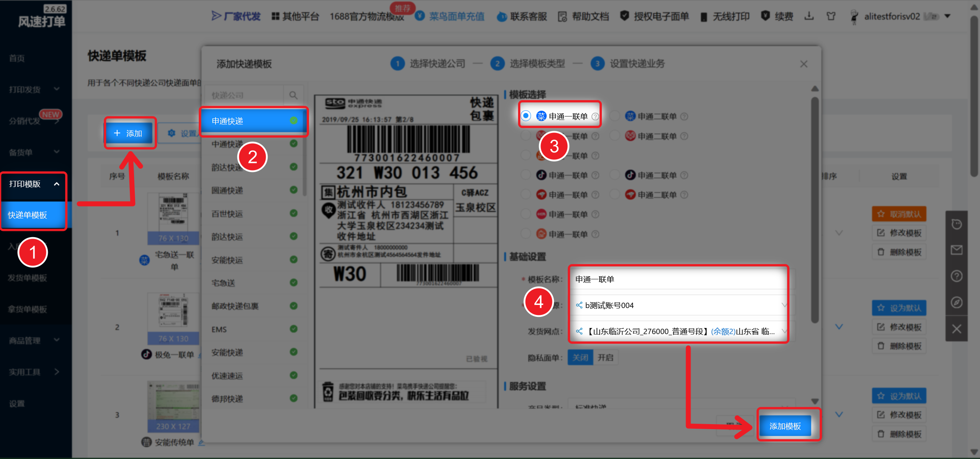Open the user avatar icon for alitestforisv02

(x=854, y=17)
